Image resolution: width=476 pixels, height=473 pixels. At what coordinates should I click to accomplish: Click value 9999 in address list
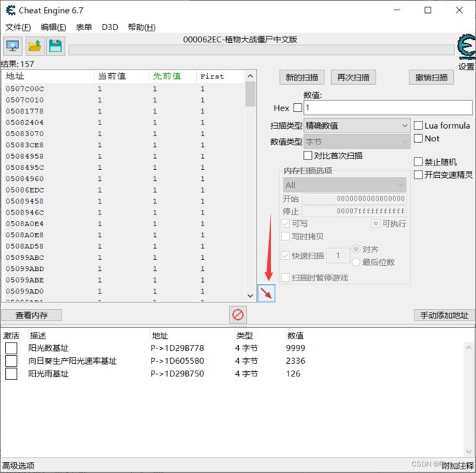[x=295, y=348]
